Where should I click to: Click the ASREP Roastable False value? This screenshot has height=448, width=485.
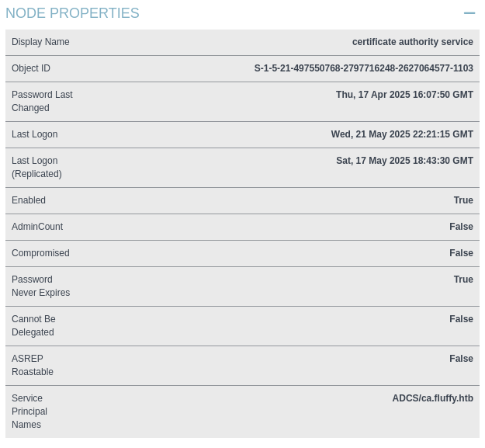(461, 359)
